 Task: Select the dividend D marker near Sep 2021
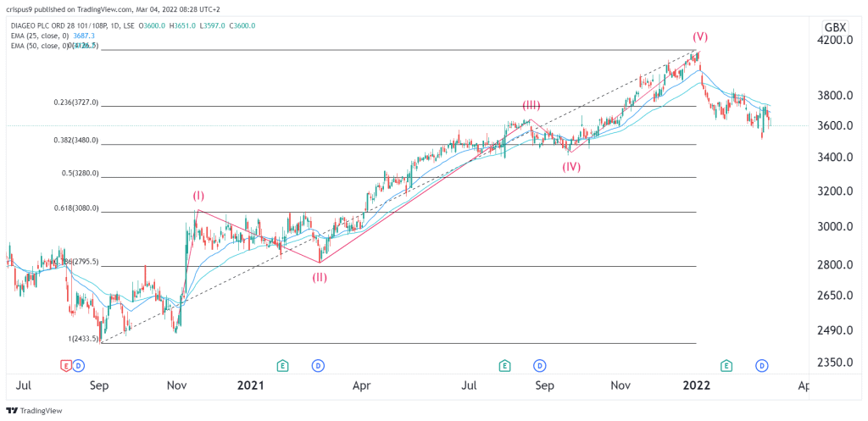[539, 365]
